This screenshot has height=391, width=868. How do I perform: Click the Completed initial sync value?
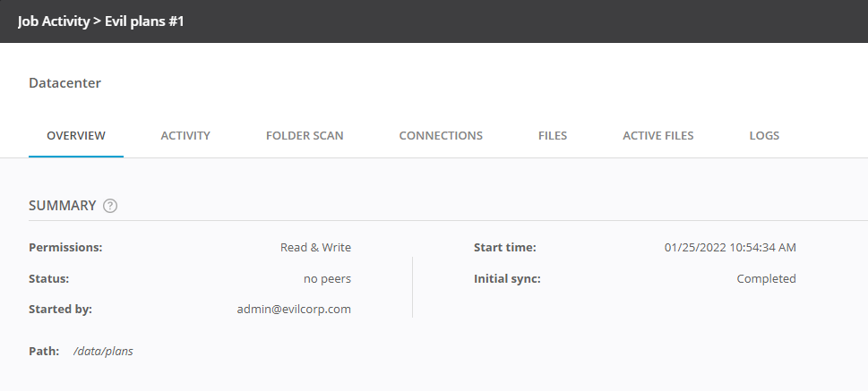766,279
